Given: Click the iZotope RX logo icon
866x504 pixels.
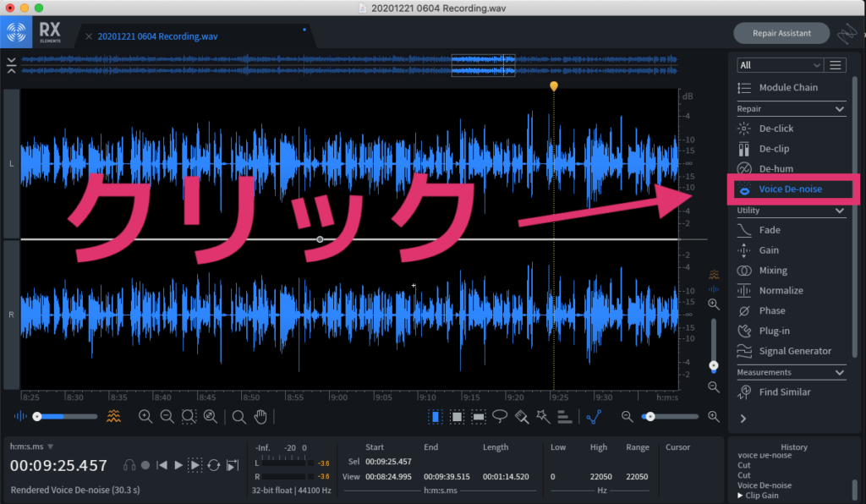Looking at the screenshot, I should point(16,32).
